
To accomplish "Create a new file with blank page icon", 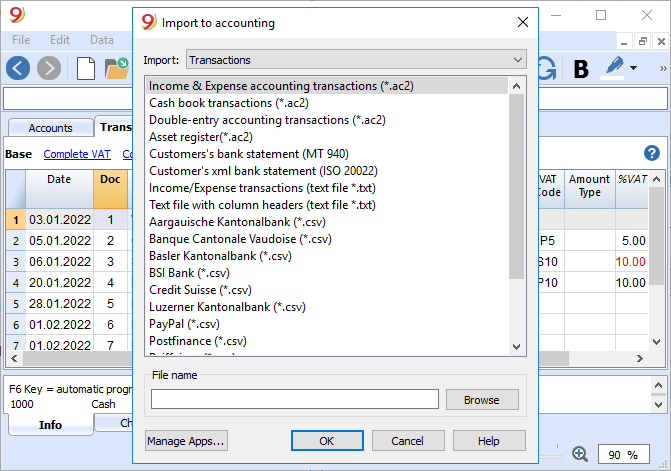I will 86,68.
